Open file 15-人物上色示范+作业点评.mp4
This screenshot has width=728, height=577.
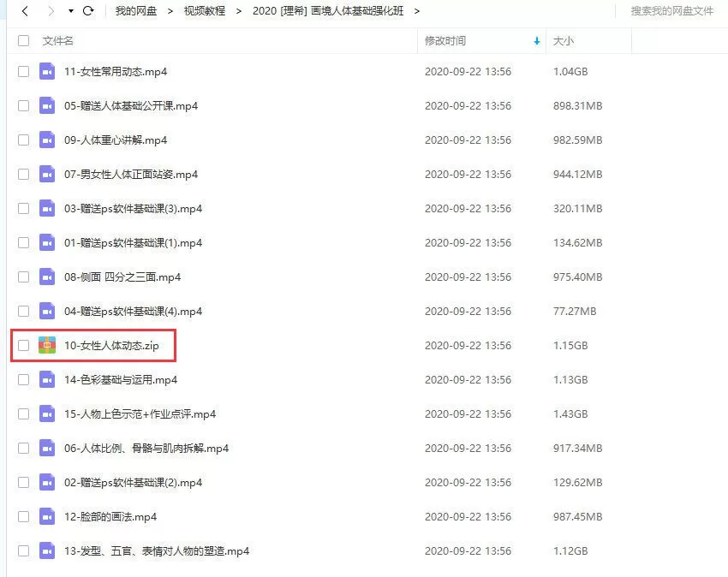(140, 414)
